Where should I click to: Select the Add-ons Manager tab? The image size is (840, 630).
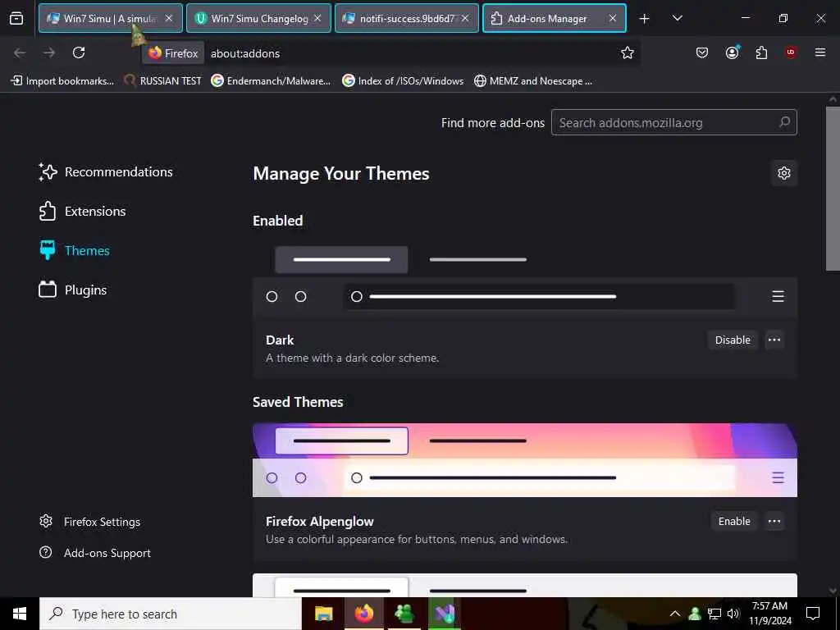(555, 18)
